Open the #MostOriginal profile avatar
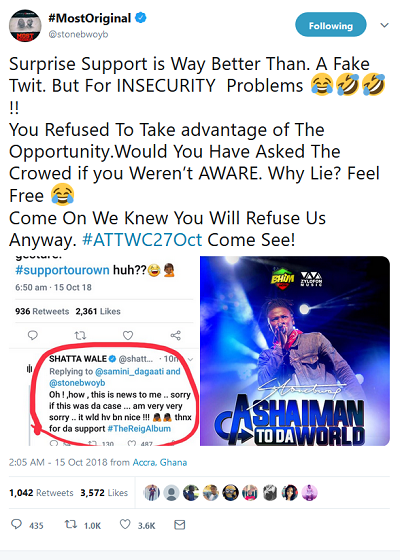 pyautogui.click(x=25, y=26)
